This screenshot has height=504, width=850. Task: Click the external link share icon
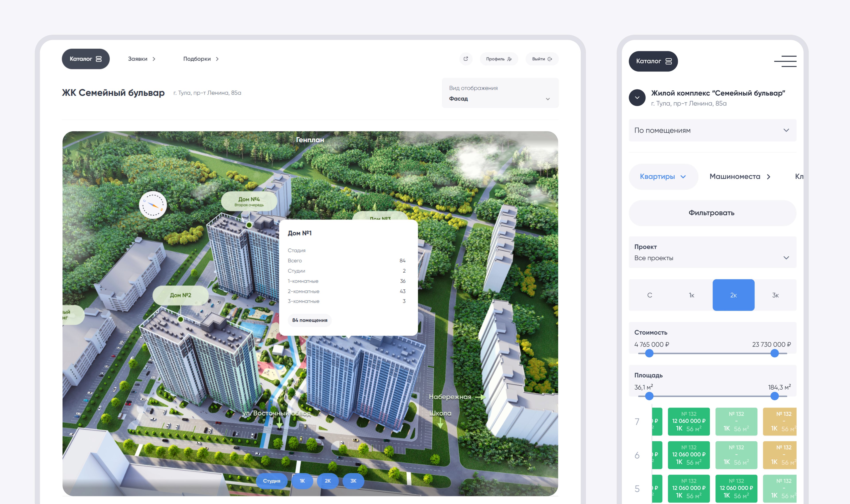(466, 59)
